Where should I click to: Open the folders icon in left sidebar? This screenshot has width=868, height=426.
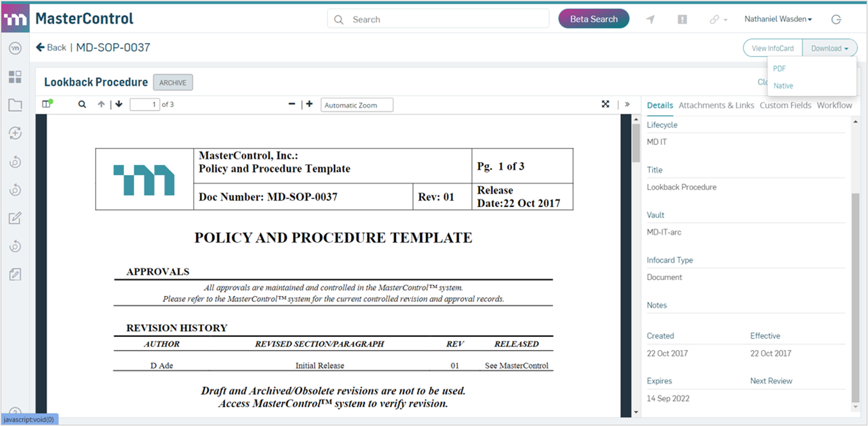pyautogui.click(x=15, y=105)
